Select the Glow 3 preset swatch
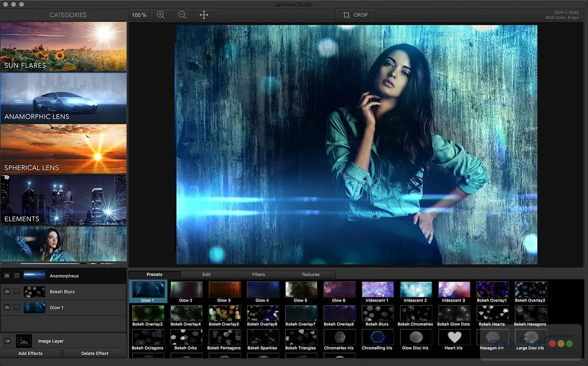Screen dimensions: 588x366 point(225,289)
